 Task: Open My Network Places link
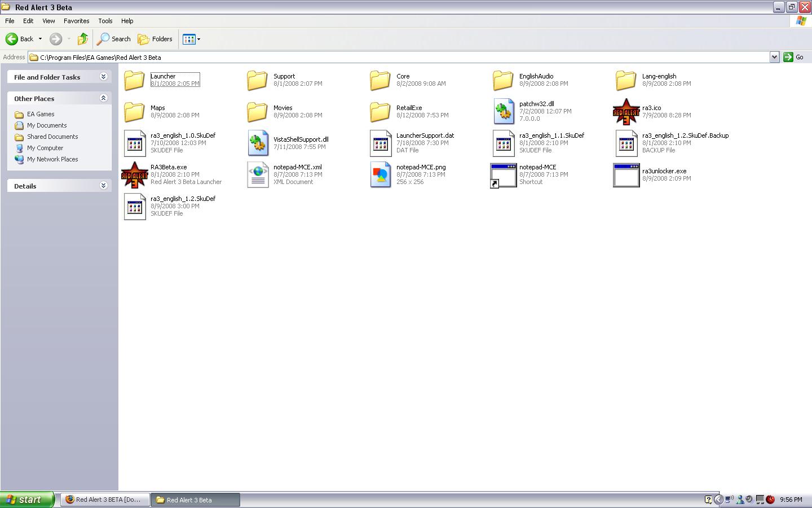(52, 159)
